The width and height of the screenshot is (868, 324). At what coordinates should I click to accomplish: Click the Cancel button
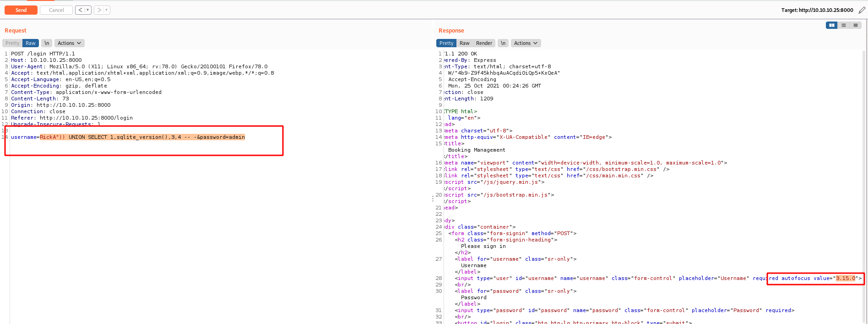tap(56, 10)
